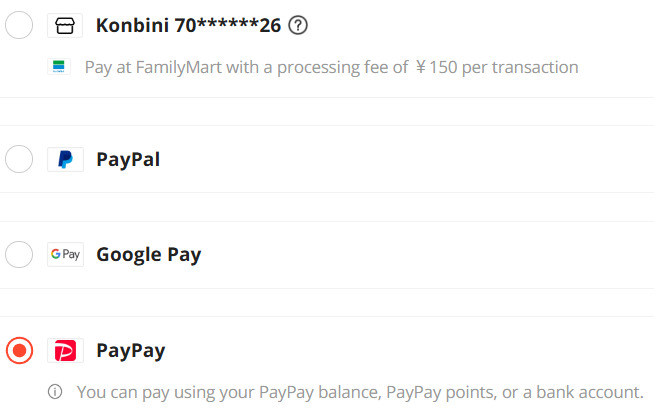Click the PayPay label text

pyautogui.click(x=131, y=351)
